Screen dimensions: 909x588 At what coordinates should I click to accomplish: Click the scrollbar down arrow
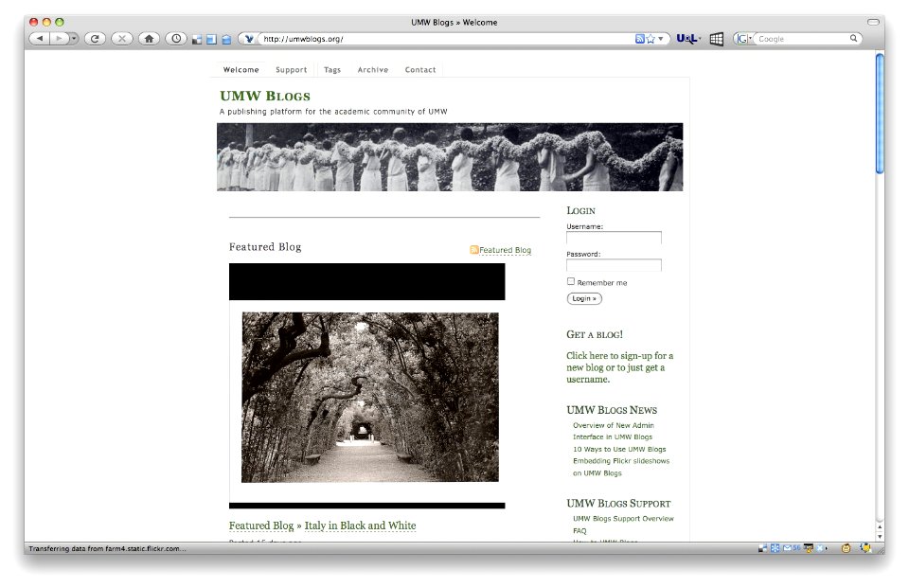click(880, 536)
